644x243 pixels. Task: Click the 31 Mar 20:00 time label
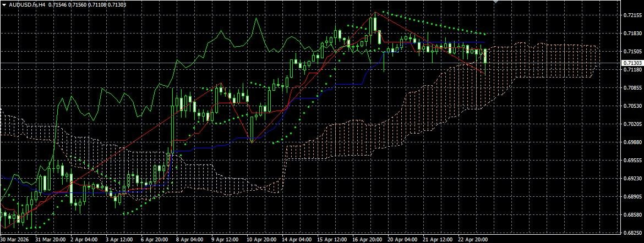tap(50, 239)
